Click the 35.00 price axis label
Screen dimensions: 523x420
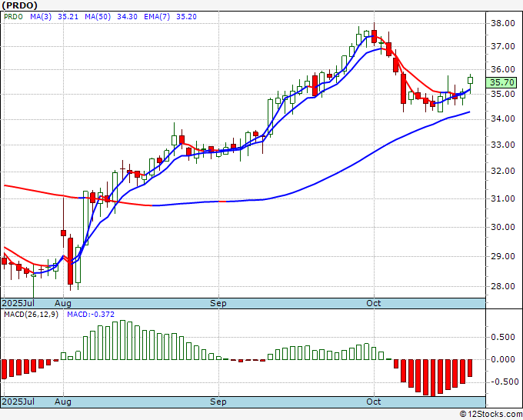pos(503,94)
